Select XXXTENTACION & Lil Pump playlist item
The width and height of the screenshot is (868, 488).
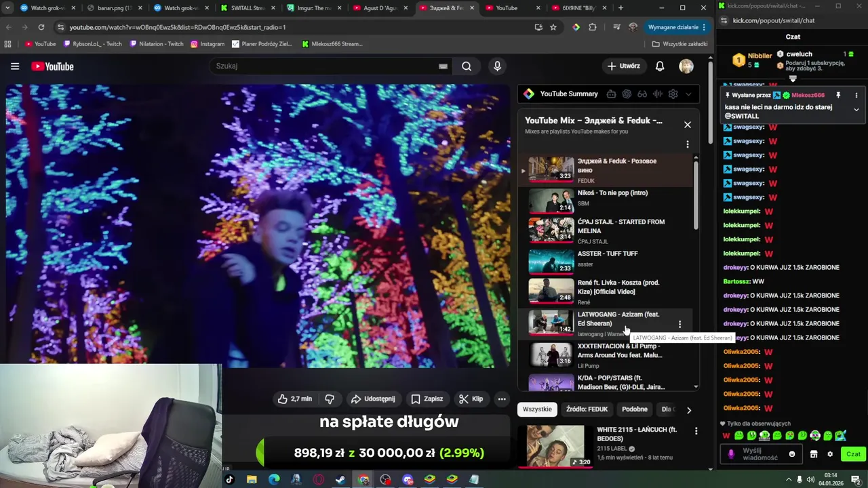point(606,355)
